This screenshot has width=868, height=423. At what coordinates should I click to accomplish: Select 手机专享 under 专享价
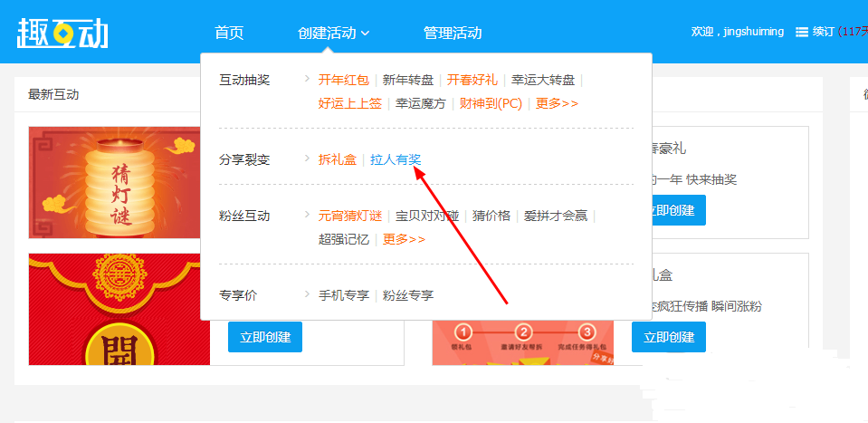[343, 295]
